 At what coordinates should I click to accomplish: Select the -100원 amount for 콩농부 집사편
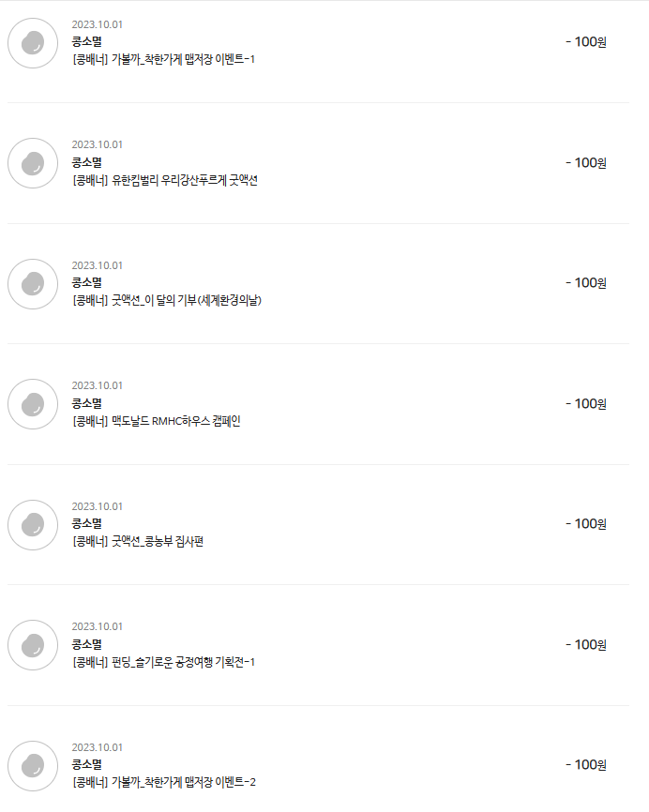(x=586, y=523)
